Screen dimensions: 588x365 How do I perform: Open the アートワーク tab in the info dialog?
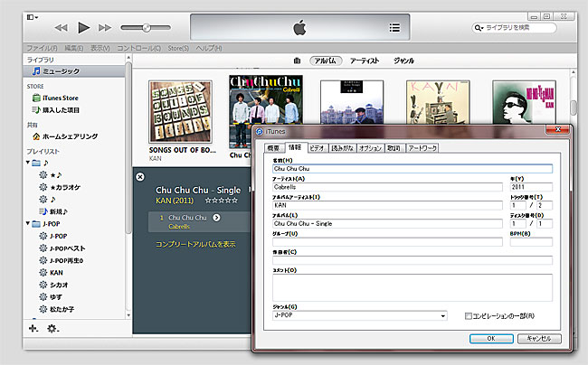click(x=422, y=148)
